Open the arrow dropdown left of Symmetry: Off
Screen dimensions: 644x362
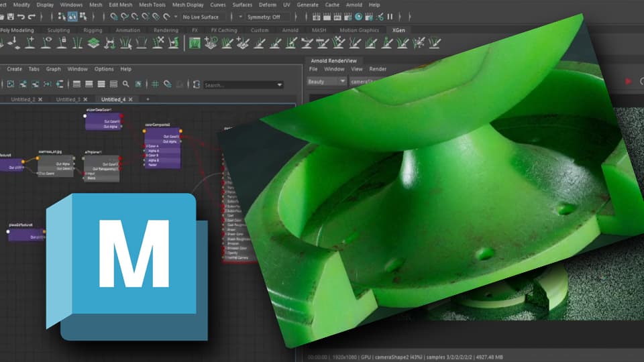[x=240, y=17]
